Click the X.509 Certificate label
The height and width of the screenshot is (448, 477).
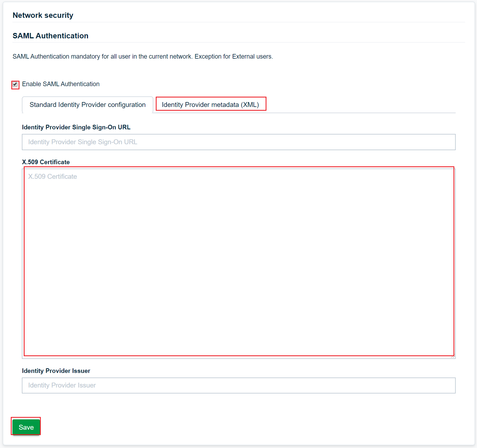[46, 162]
